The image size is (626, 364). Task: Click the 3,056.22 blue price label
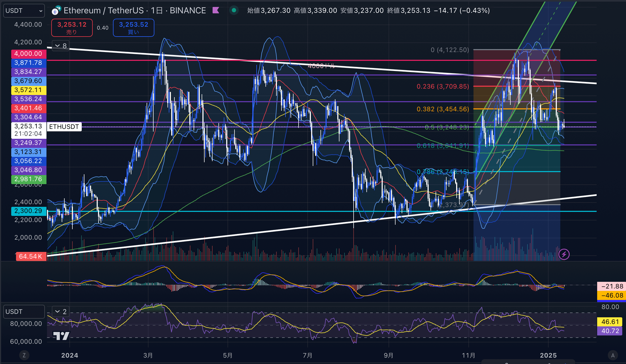[29, 161]
